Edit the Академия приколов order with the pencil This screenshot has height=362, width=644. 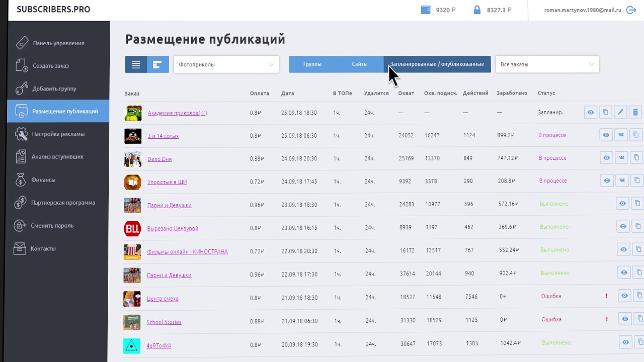620,113
